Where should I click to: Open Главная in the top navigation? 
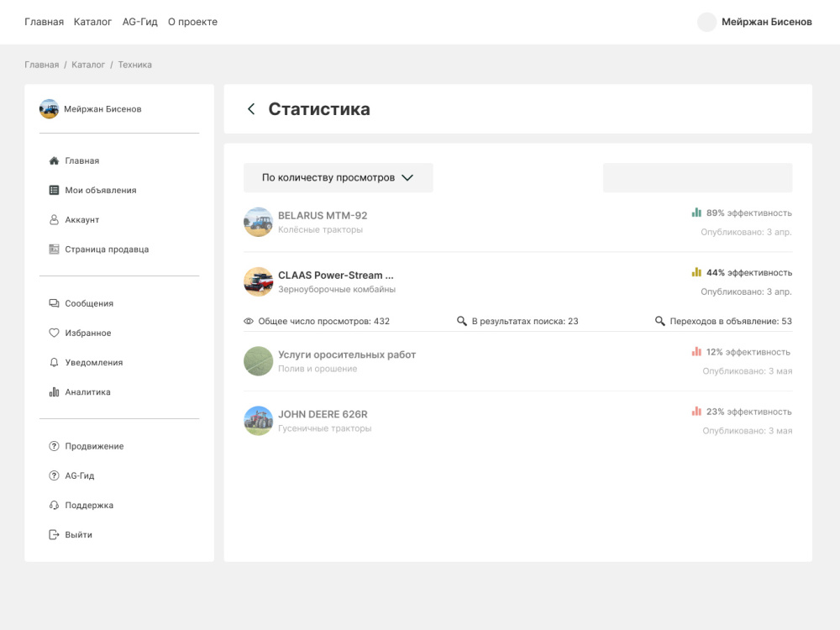(44, 22)
